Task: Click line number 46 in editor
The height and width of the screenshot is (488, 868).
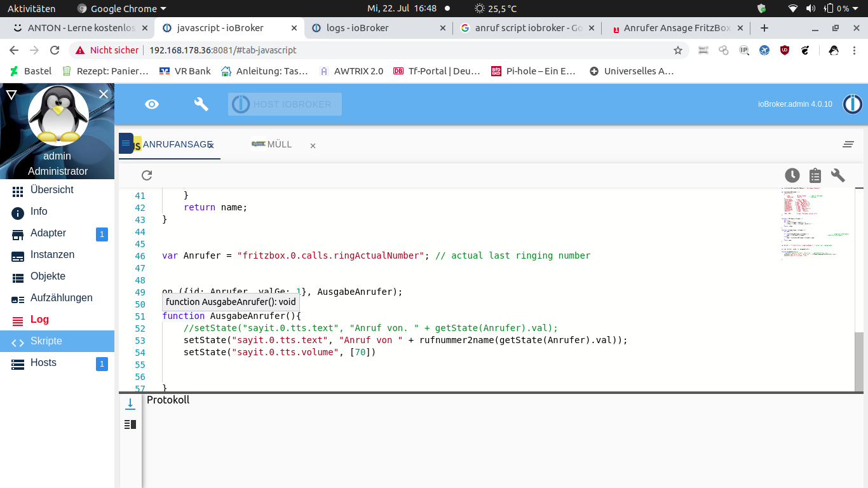Action: click(140, 255)
